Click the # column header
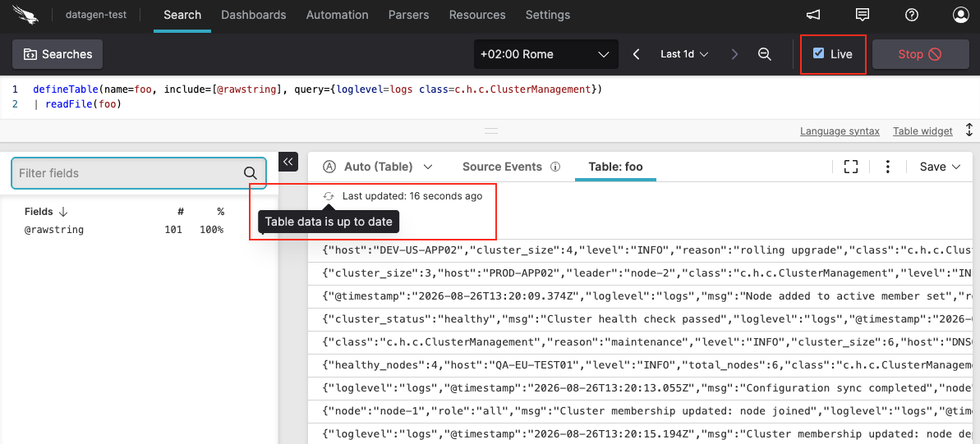This screenshot has width=980, height=444. tap(179, 212)
